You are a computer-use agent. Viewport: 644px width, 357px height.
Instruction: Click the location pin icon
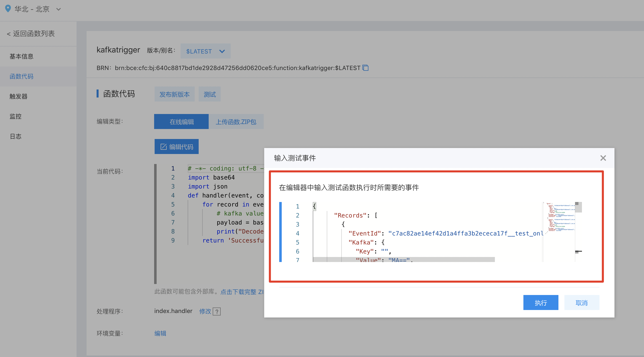8,9
